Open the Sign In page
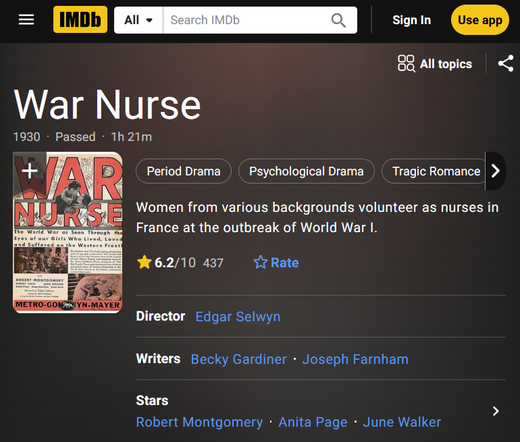The image size is (520, 442). point(412,20)
